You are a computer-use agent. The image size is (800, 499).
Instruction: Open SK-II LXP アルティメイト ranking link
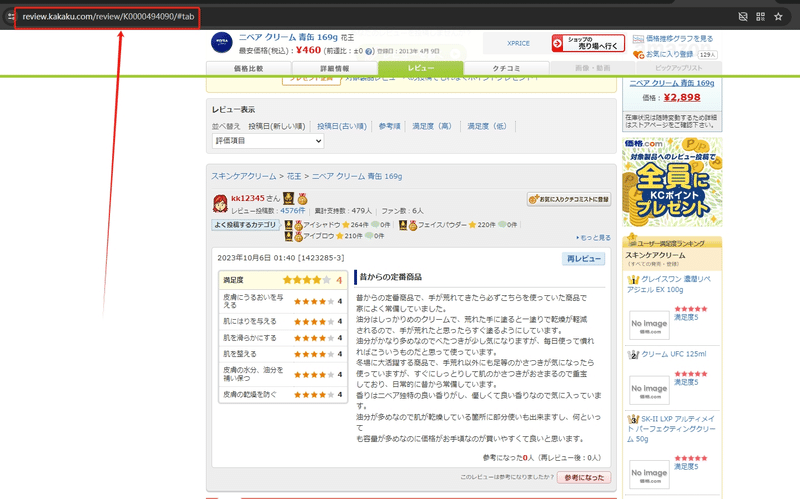coord(671,429)
